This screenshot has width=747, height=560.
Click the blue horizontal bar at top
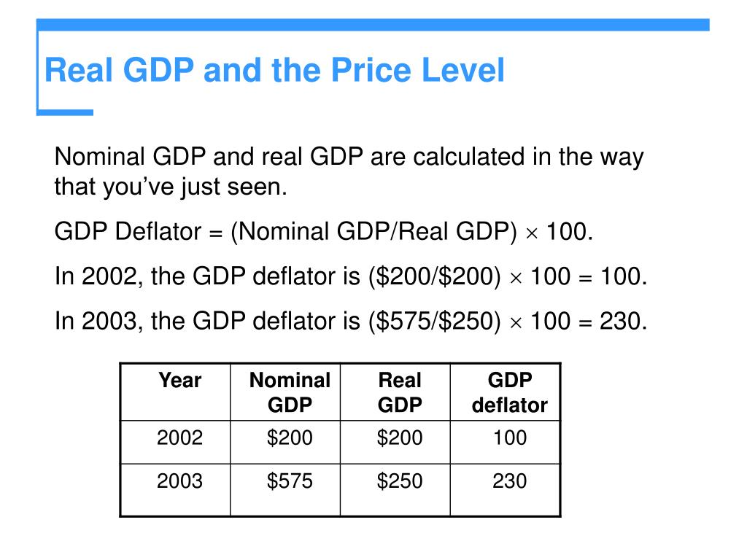click(x=373, y=25)
